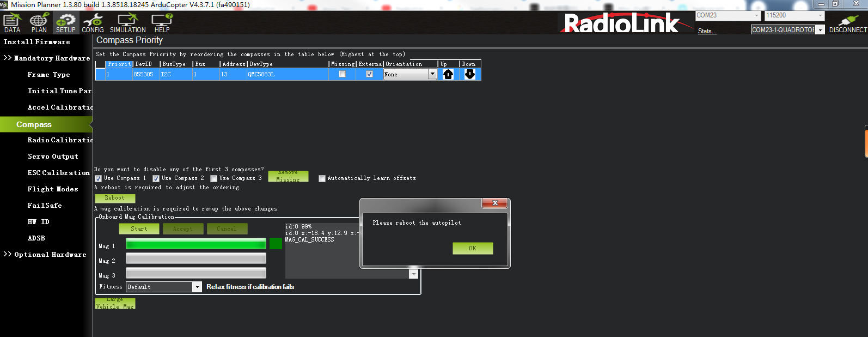Select Radio Calibration in sidebar
The width and height of the screenshot is (868, 337).
coord(60,140)
